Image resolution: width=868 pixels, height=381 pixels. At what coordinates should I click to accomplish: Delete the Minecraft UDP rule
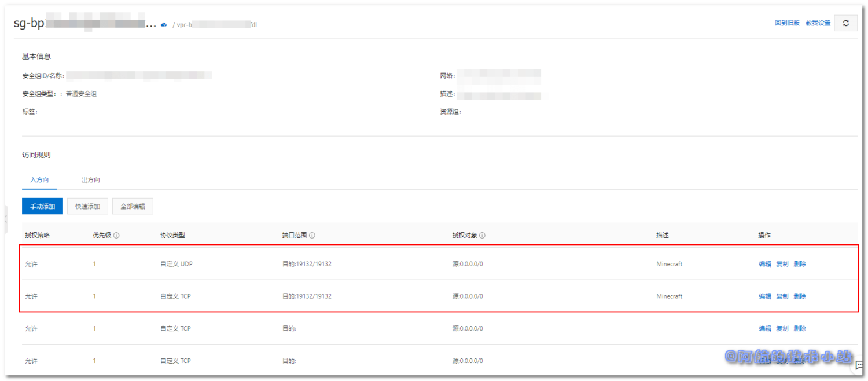click(x=800, y=263)
